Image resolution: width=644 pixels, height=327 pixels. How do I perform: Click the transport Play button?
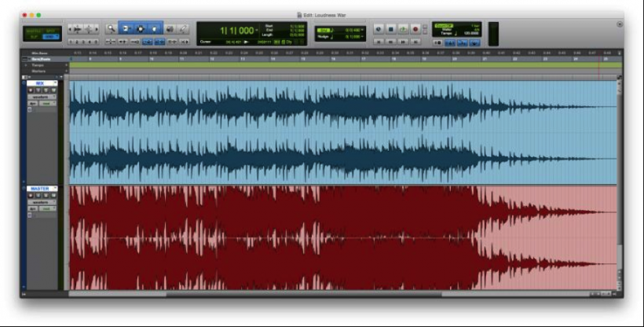click(404, 29)
